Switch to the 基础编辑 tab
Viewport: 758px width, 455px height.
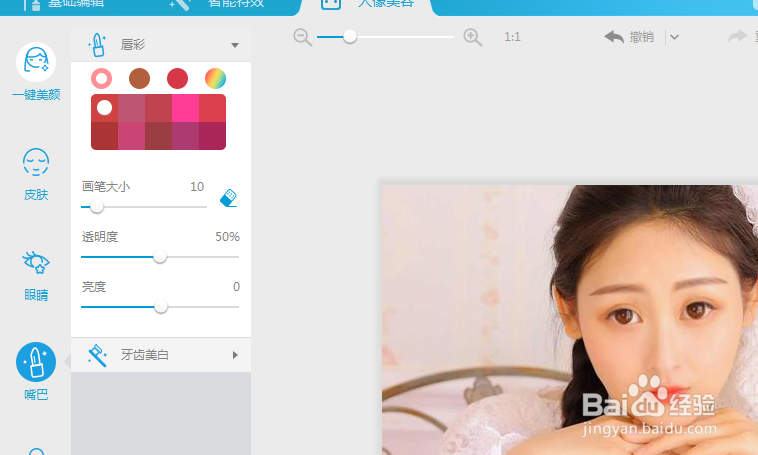(x=65, y=3)
